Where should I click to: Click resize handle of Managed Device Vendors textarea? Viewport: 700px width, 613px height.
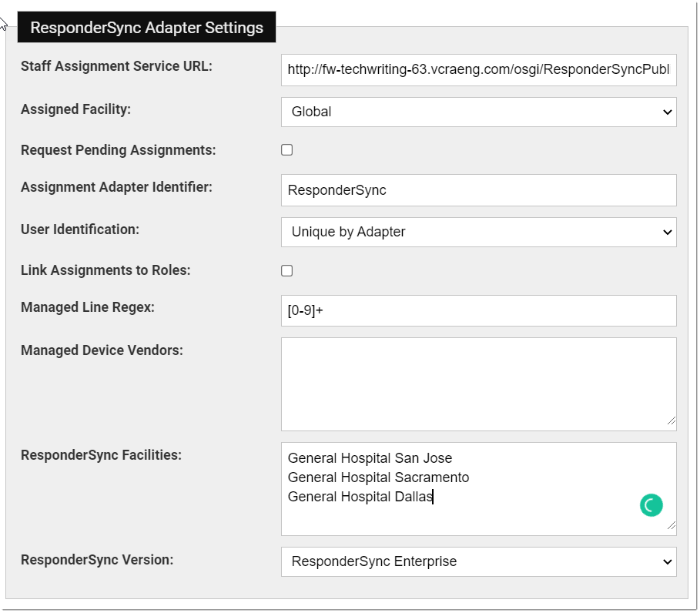(672, 421)
